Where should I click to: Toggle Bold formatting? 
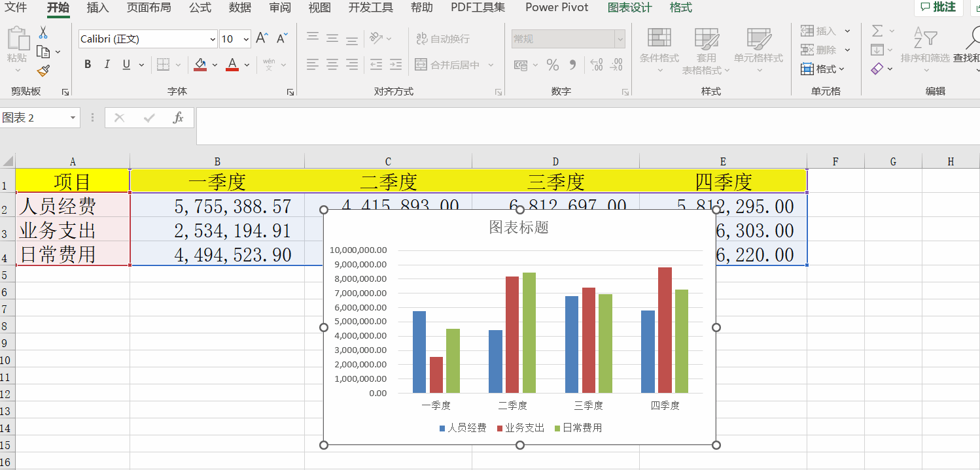pyautogui.click(x=88, y=64)
